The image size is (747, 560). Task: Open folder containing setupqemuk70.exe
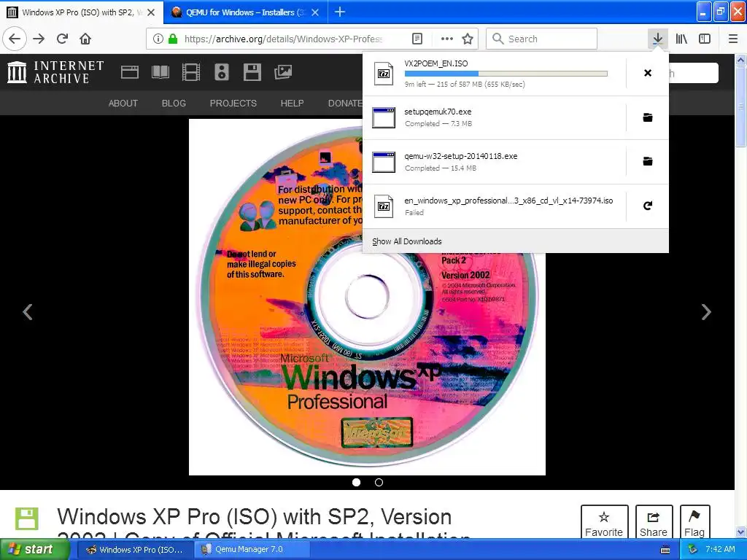tap(648, 117)
